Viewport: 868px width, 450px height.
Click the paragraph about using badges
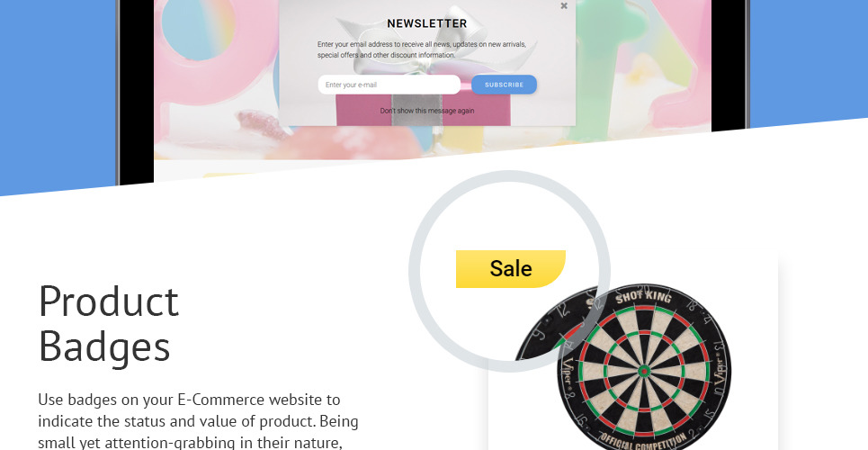coord(198,421)
